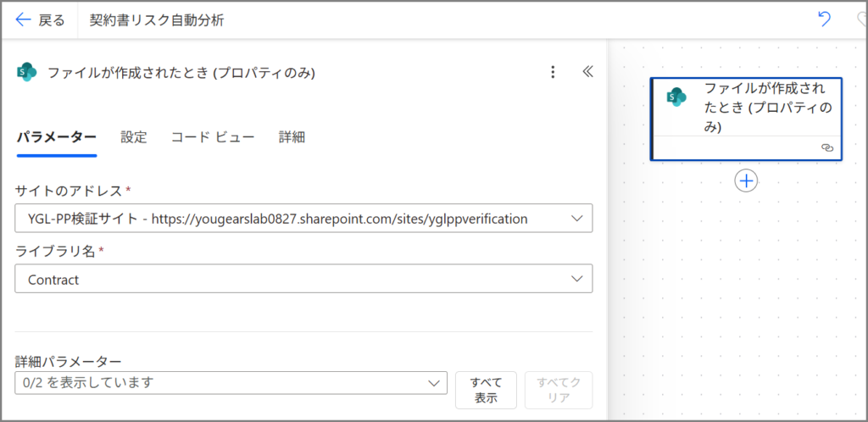Open the three-dot more options menu
Image resolution: width=868 pixels, height=422 pixels.
click(553, 73)
